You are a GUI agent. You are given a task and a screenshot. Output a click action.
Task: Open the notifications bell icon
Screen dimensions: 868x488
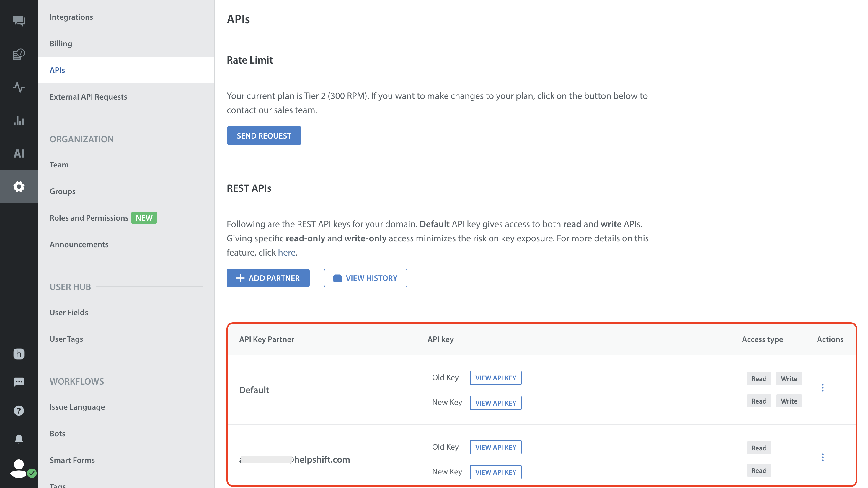click(19, 439)
